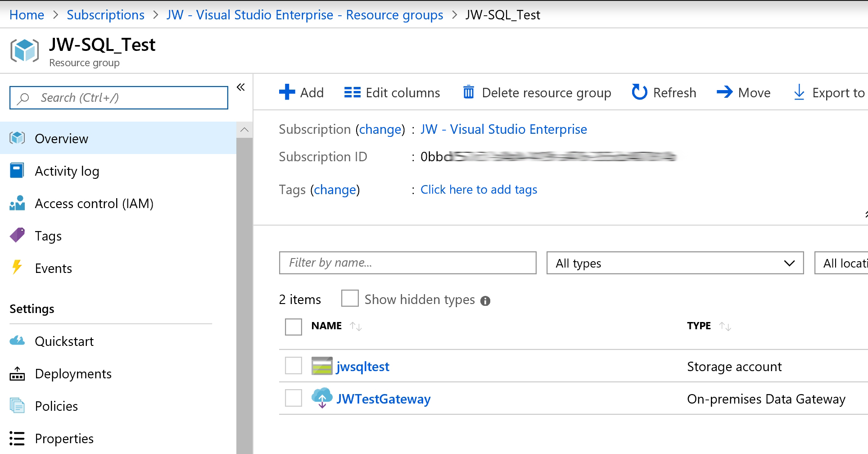Click scrollbar up arrow in sidebar
Viewport: 868px width, 454px height.
click(x=244, y=130)
